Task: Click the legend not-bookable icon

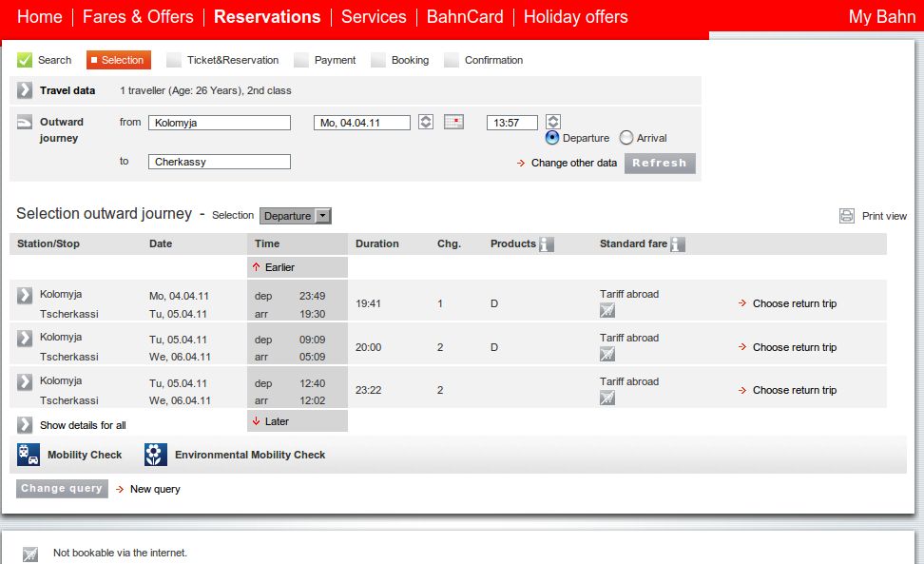Action: pyautogui.click(x=30, y=554)
